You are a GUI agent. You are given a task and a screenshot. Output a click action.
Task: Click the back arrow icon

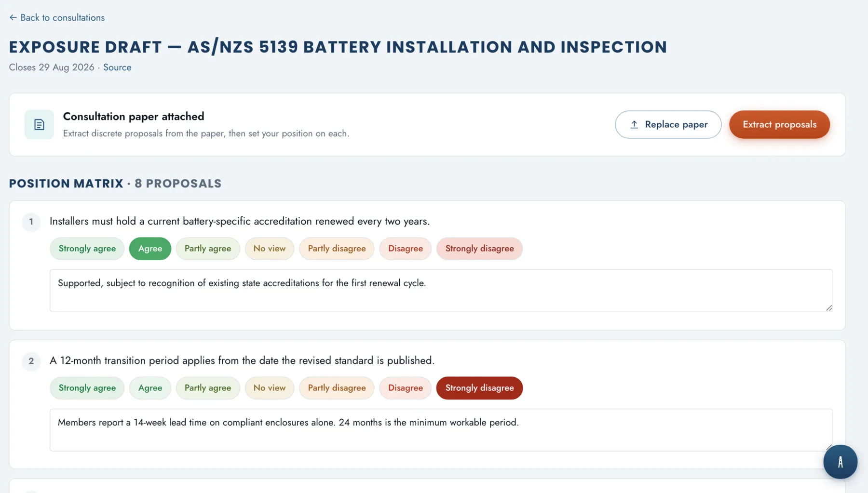(13, 18)
